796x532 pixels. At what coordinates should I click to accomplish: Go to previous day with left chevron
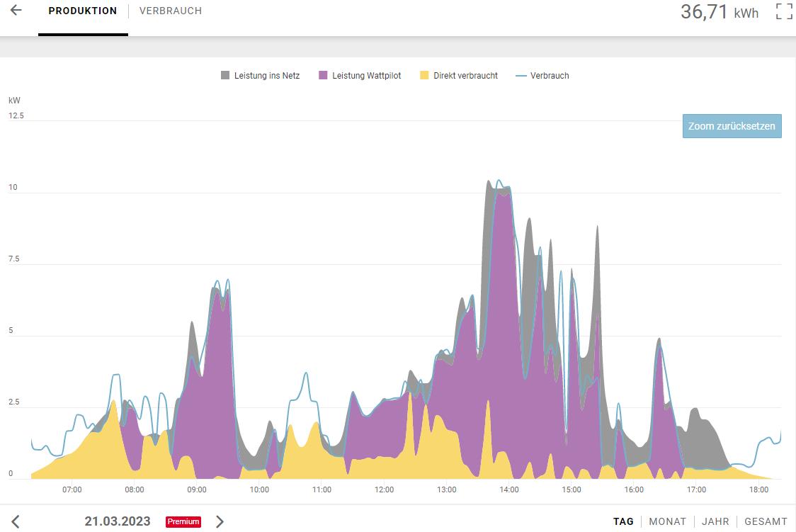[x=16, y=521]
